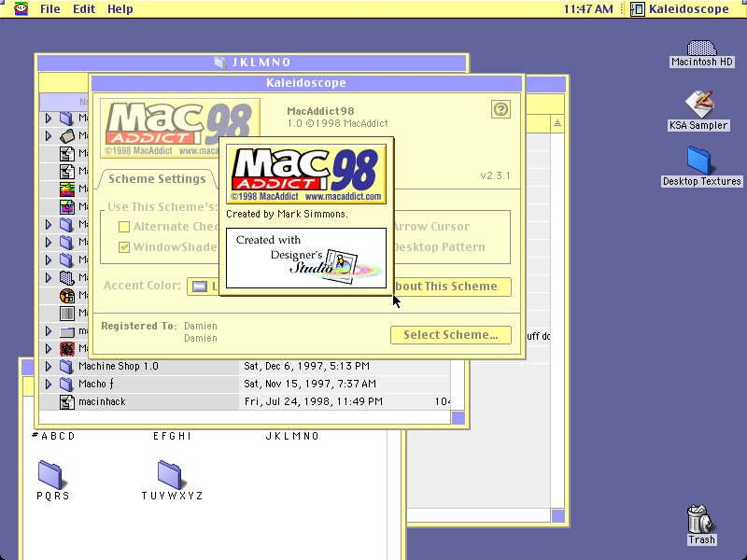This screenshot has width=747, height=560.
Task: Select the P Q R S folder icon
Action: point(50,474)
